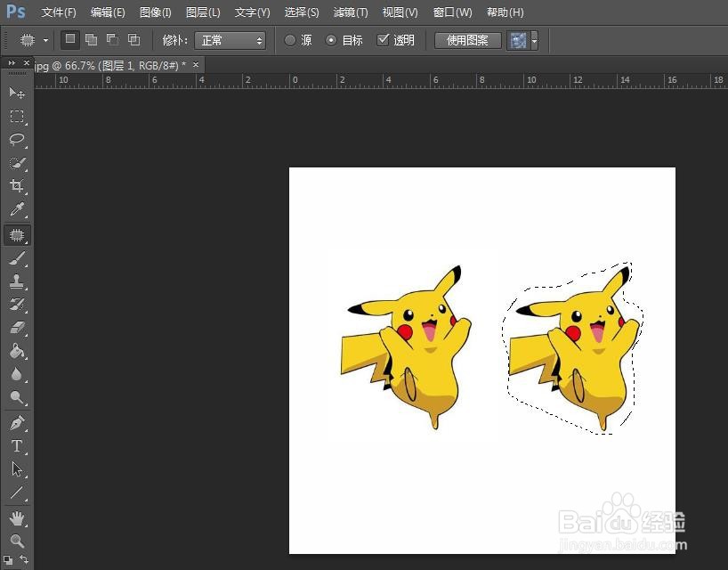
Task: Select the Hand tool
Action: pos(17,518)
